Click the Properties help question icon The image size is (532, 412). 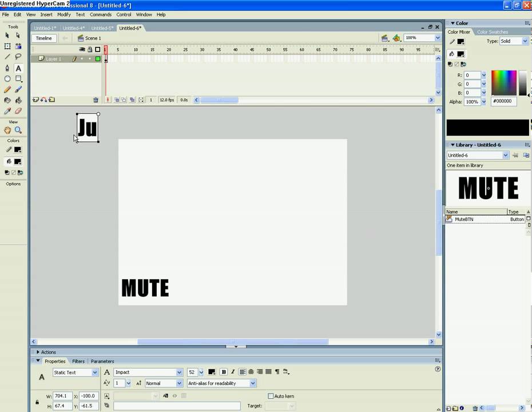pyautogui.click(x=438, y=369)
